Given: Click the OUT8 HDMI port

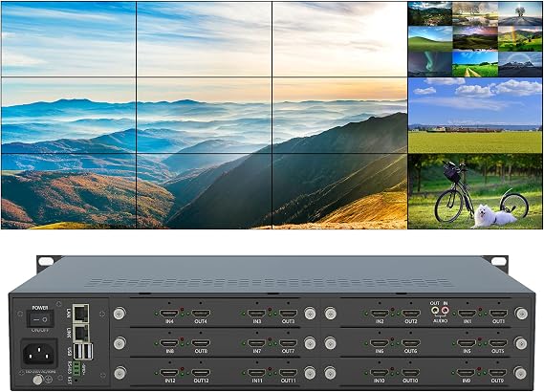Looking at the screenshot, I should [x=201, y=343].
